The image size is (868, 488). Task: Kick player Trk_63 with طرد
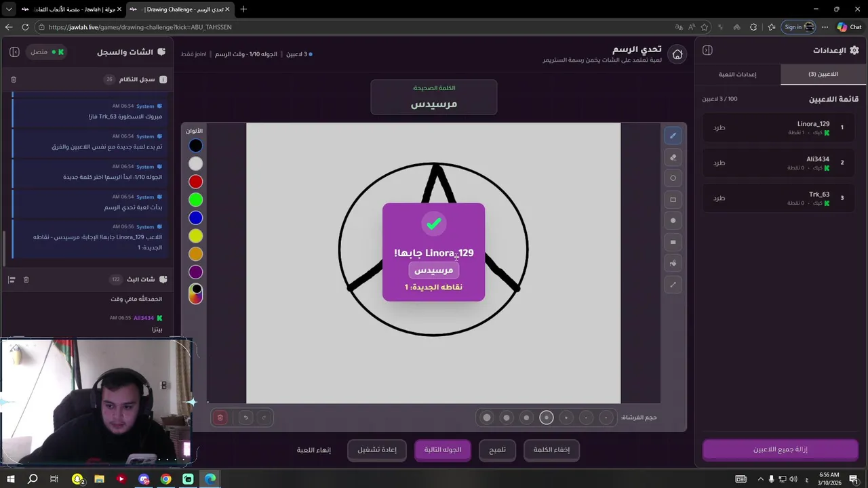pyautogui.click(x=719, y=198)
